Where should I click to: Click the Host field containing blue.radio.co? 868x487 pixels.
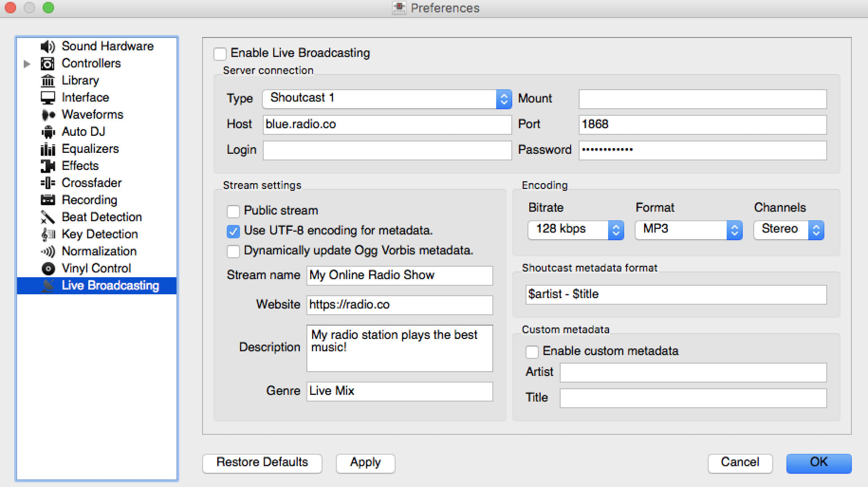pos(387,124)
